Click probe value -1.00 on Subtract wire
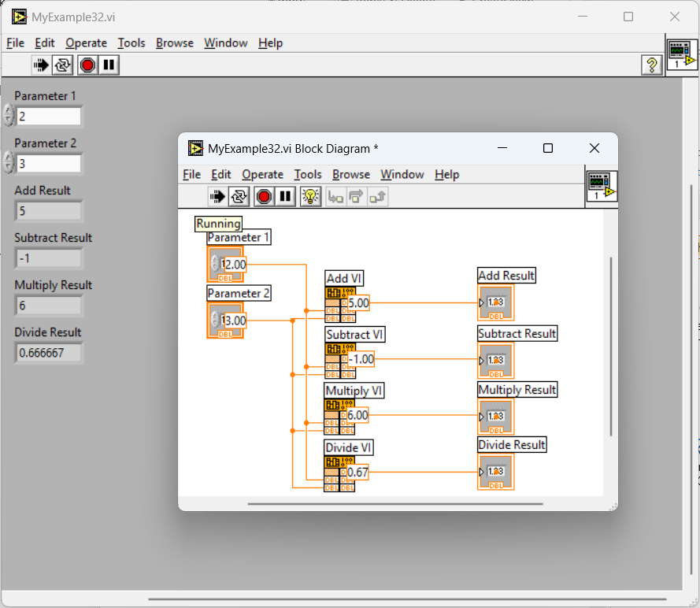 click(x=361, y=359)
